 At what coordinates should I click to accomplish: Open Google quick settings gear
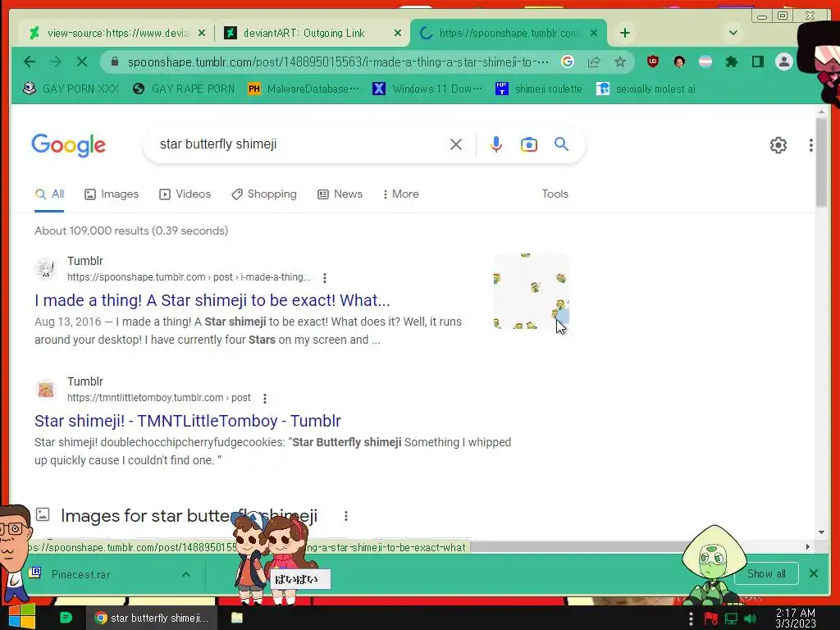point(778,145)
